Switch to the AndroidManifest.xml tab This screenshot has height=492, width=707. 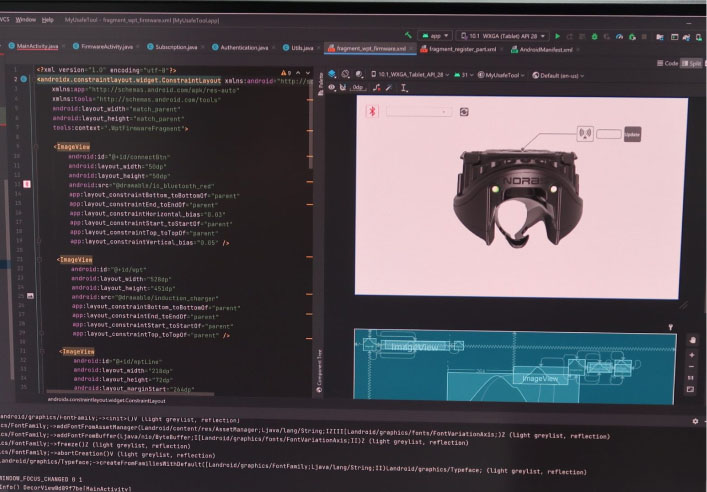coord(542,50)
